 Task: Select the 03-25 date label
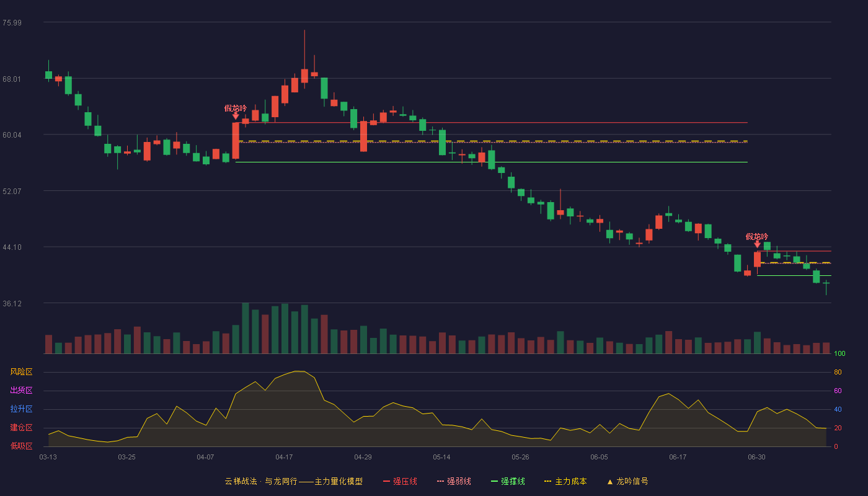tap(126, 457)
